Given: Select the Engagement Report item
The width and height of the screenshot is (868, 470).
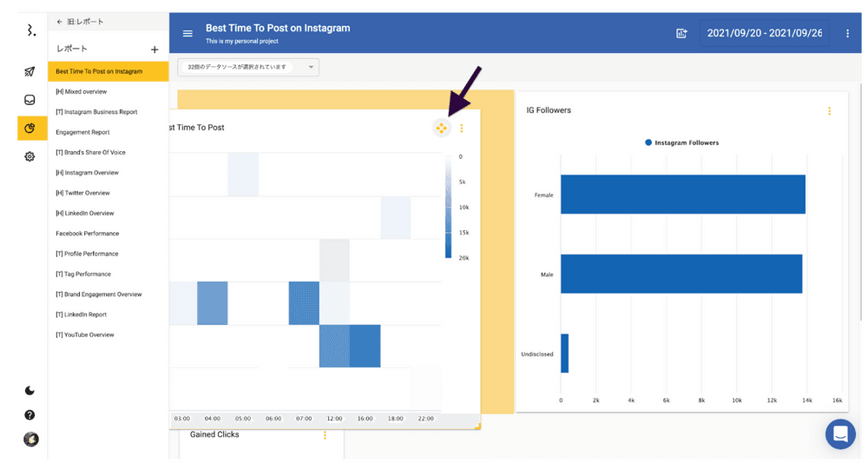Looking at the screenshot, I should (x=82, y=132).
